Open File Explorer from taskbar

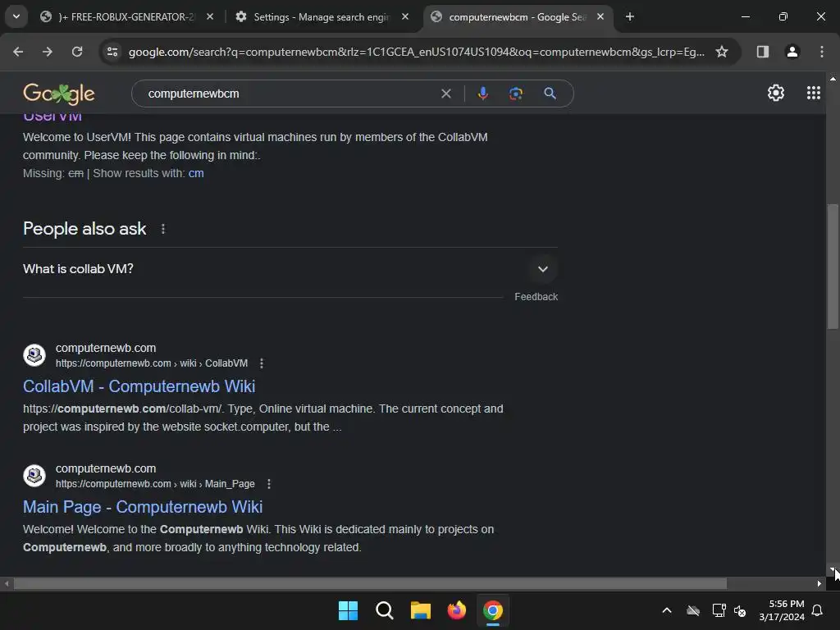point(421,610)
